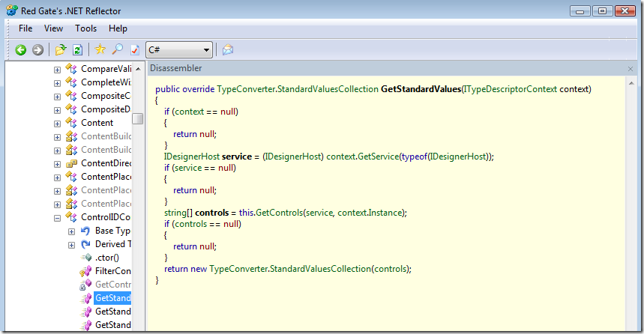Expand the CompositeD tree node

point(57,110)
